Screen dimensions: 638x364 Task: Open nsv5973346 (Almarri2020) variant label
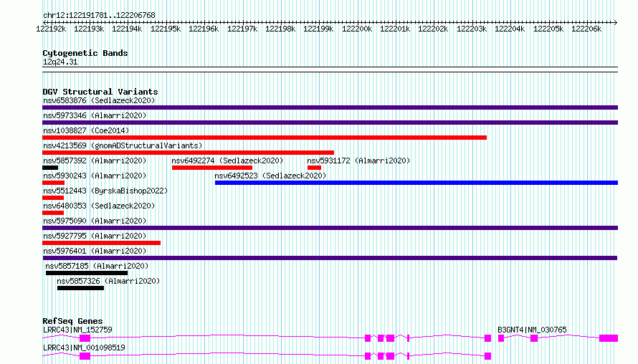coord(95,115)
